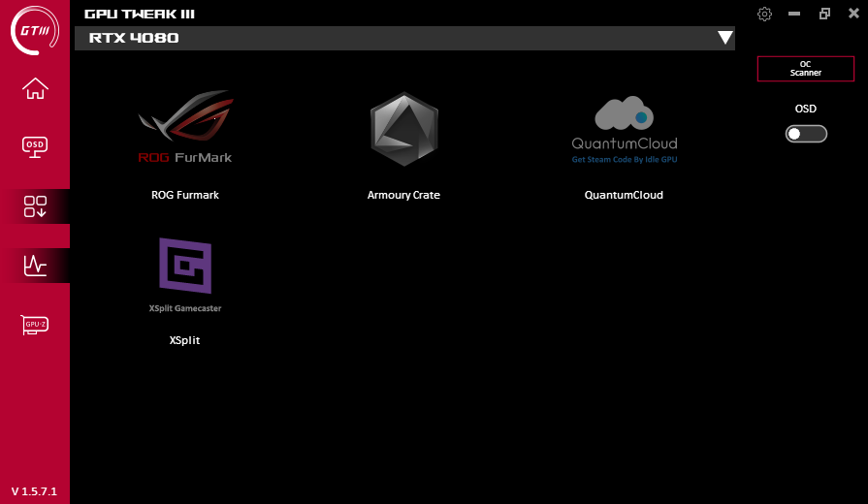This screenshot has height=504, width=868.
Task: Click the GPU TWEAK III title
Action: [x=140, y=15]
